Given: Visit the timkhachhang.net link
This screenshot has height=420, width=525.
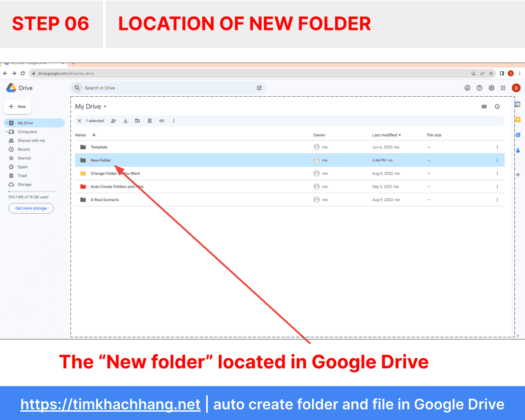Looking at the screenshot, I should tap(110, 404).
